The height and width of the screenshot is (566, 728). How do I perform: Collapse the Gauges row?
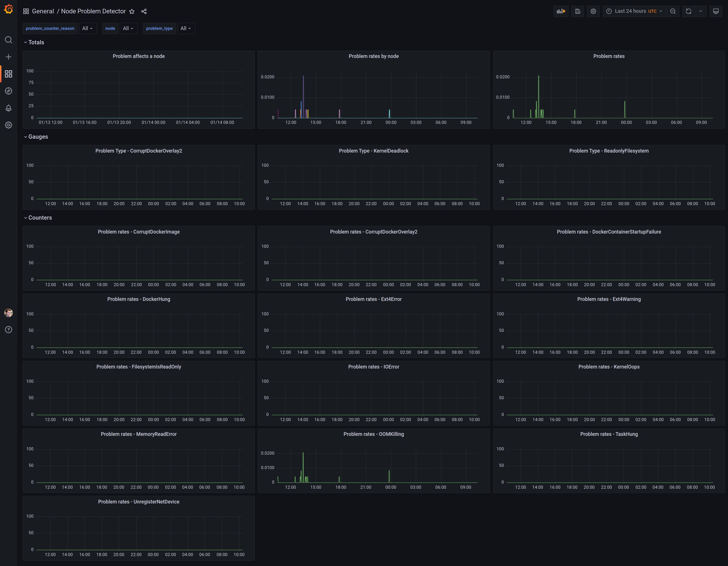(x=38, y=137)
